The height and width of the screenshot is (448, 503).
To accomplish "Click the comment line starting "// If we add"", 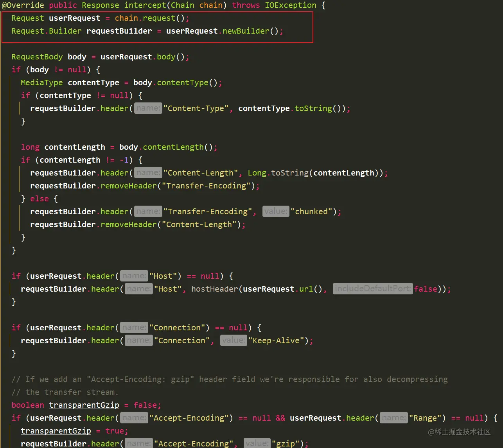I will click(x=230, y=379).
